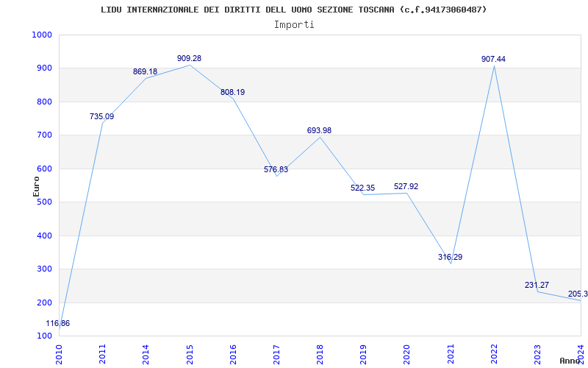
Task: Click the data label 527.92
Action: tap(406, 186)
